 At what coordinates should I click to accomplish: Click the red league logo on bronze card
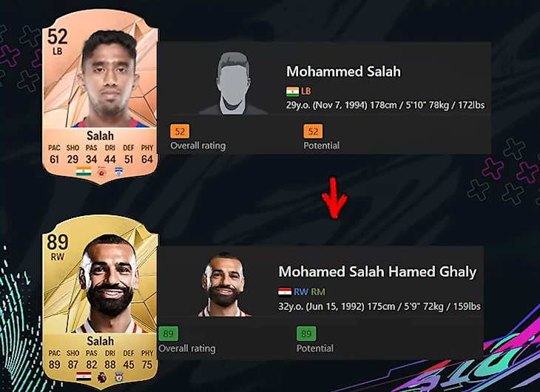(x=101, y=172)
